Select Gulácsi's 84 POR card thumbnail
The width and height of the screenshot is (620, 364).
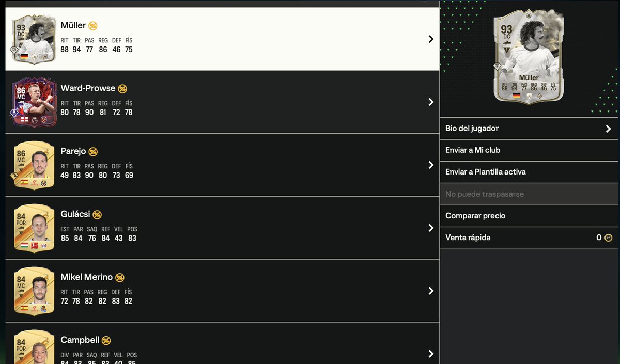(34, 228)
